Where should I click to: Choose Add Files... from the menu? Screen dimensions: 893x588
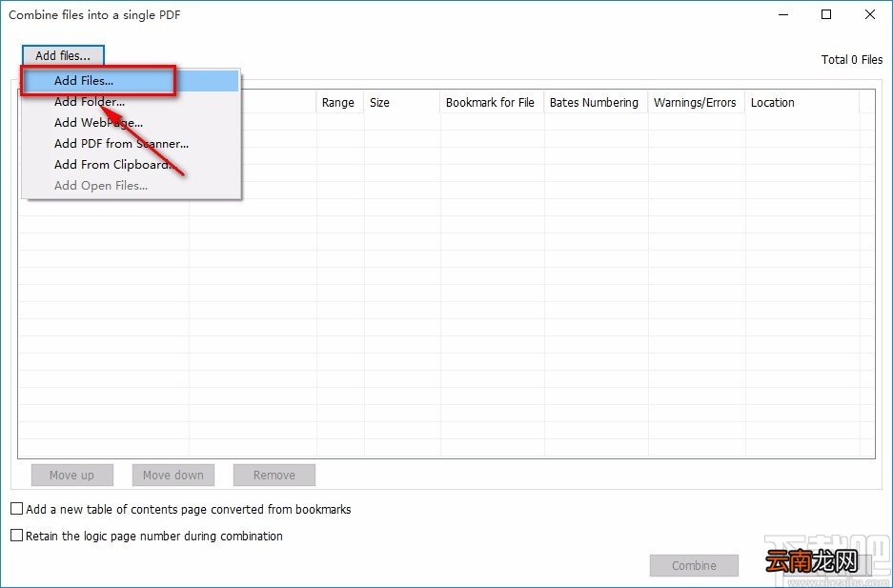coord(131,81)
